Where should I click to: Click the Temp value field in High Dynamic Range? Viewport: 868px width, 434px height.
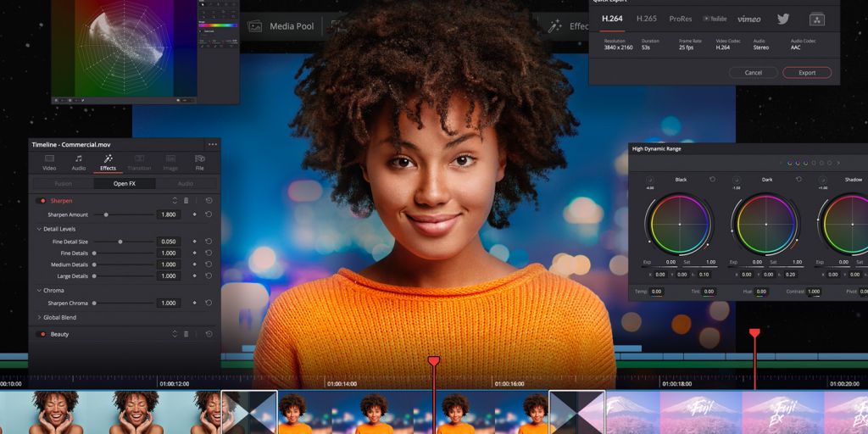click(x=657, y=292)
